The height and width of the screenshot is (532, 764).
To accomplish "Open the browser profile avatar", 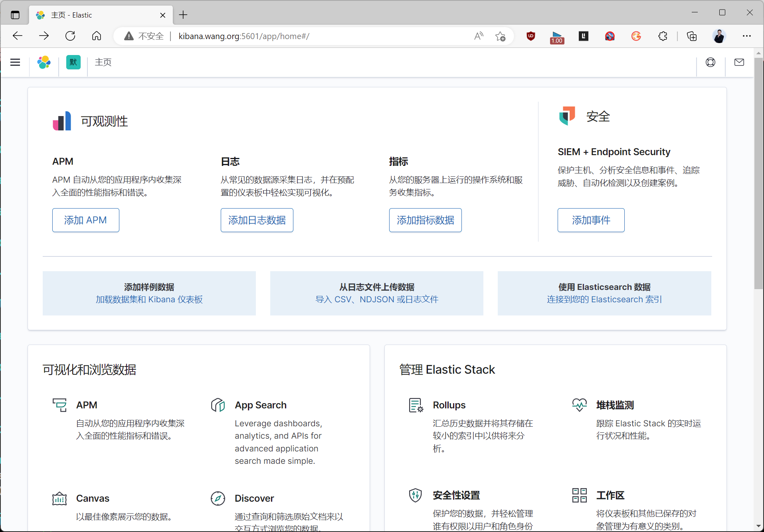I will [x=719, y=36].
